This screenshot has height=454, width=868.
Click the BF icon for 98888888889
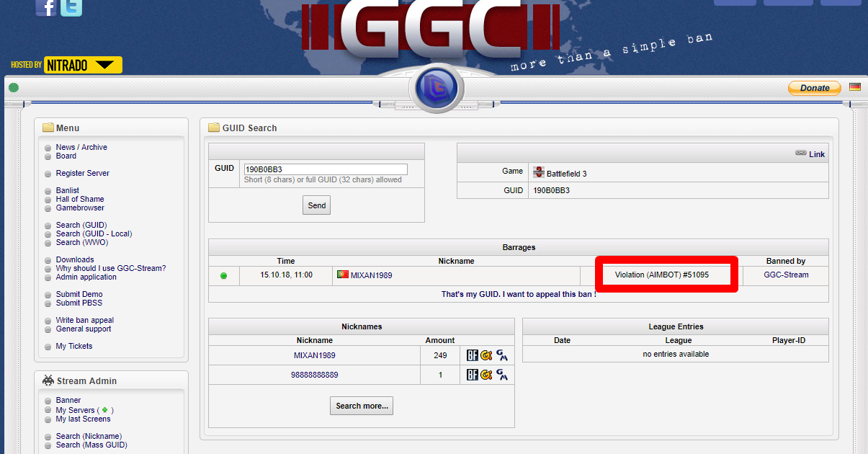click(x=473, y=375)
